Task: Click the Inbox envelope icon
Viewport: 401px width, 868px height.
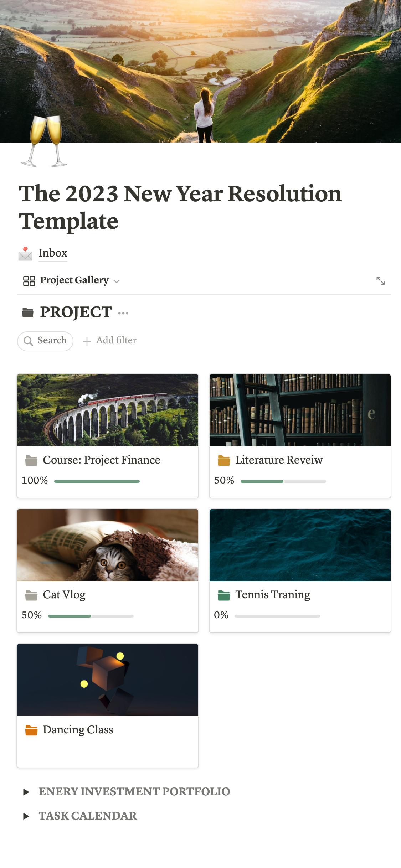Action: tap(25, 253)
